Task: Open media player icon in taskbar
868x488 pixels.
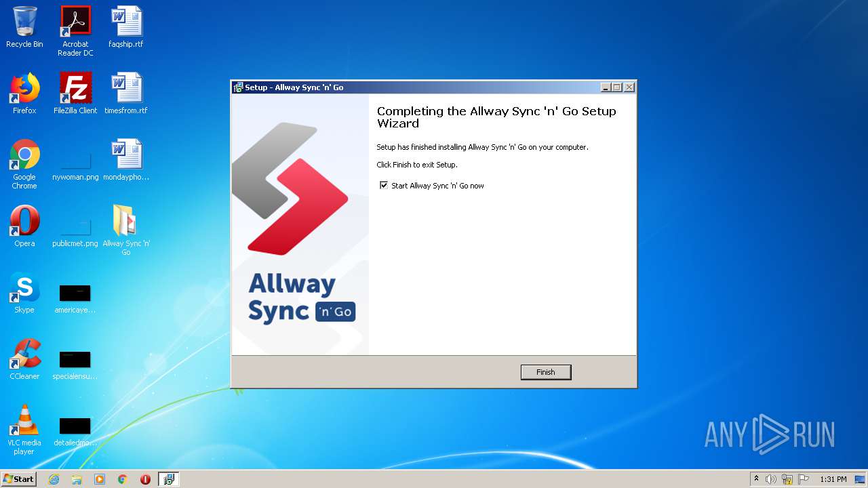Action: point(100,479)
